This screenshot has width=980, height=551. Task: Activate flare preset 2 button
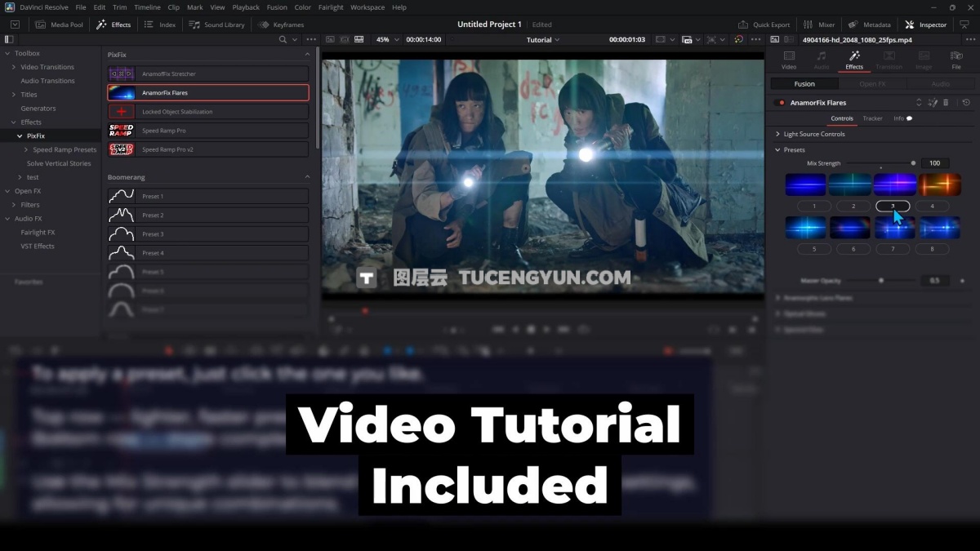coord(853,207)
